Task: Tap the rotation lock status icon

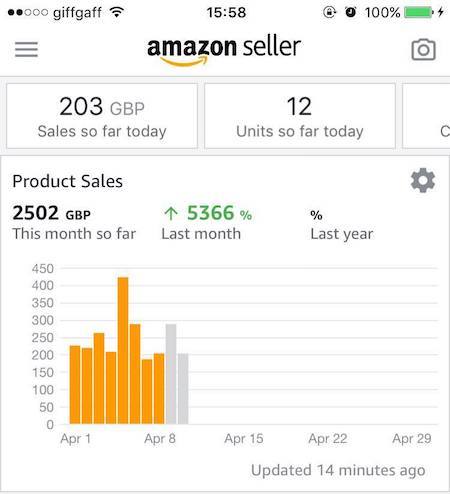Action: tap(329, 13)
